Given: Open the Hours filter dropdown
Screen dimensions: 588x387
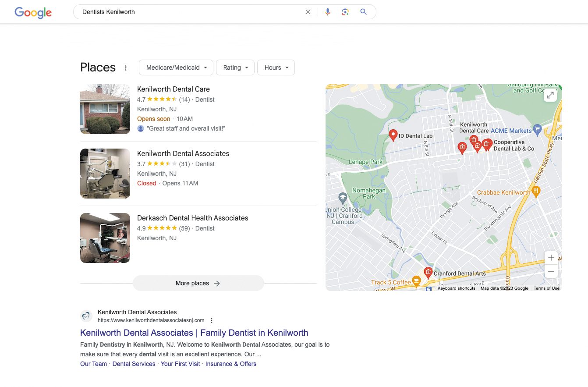Looking at the screenshot, I should coord(276,67).
